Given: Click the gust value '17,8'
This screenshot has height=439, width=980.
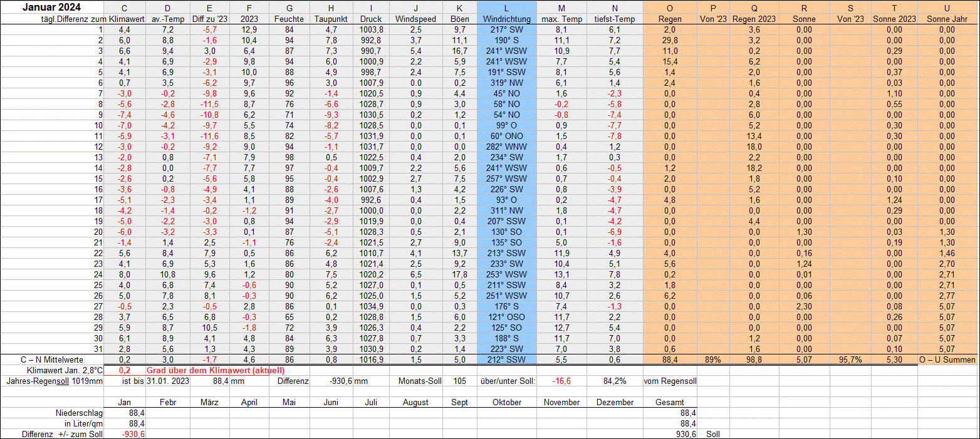Looking at the screenshot, I should [x=459, y=274].
